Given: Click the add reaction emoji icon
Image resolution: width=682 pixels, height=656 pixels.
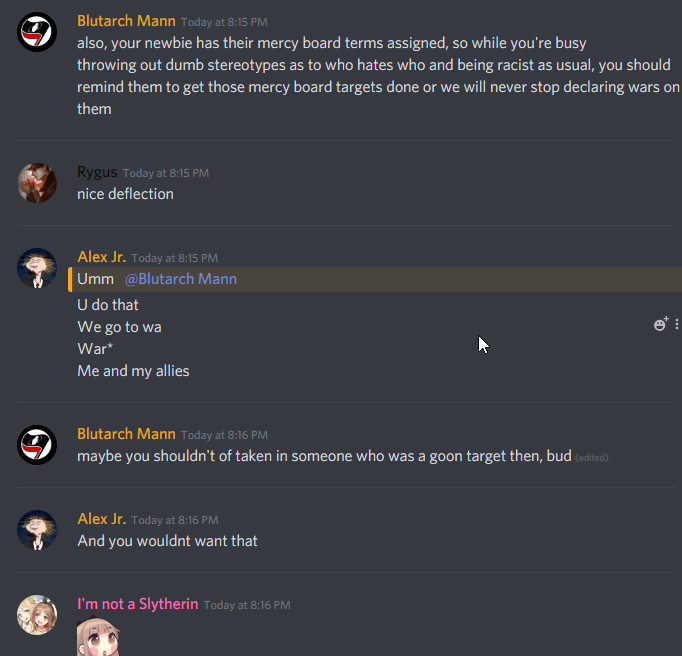Looking at the screenshot, I should click(661, 324).
